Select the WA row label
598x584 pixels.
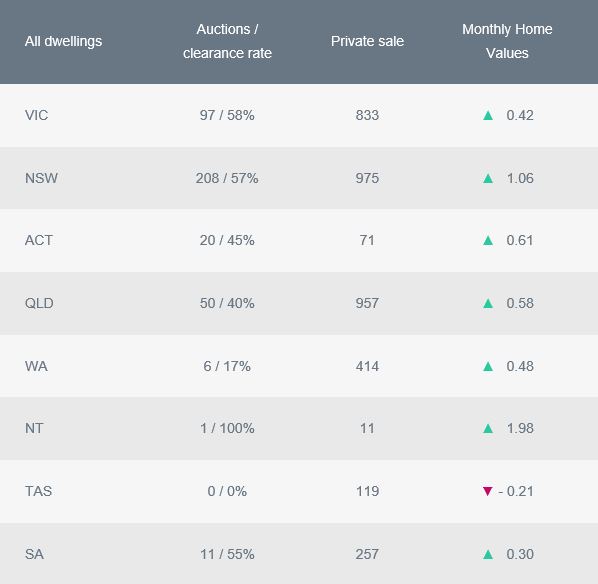pyautogui.click(x=36, y=366)
